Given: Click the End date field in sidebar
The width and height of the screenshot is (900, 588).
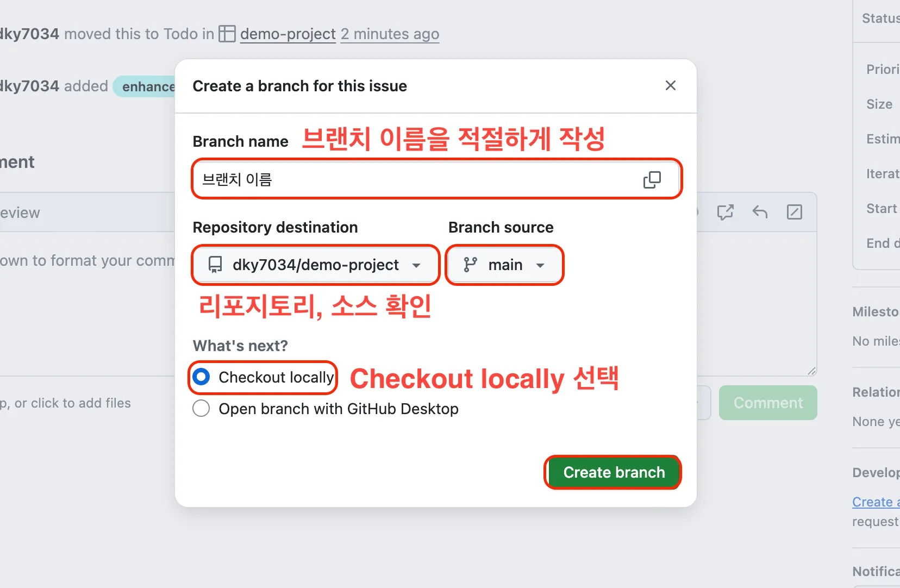Looking at the screenshot, I should 883,243.
